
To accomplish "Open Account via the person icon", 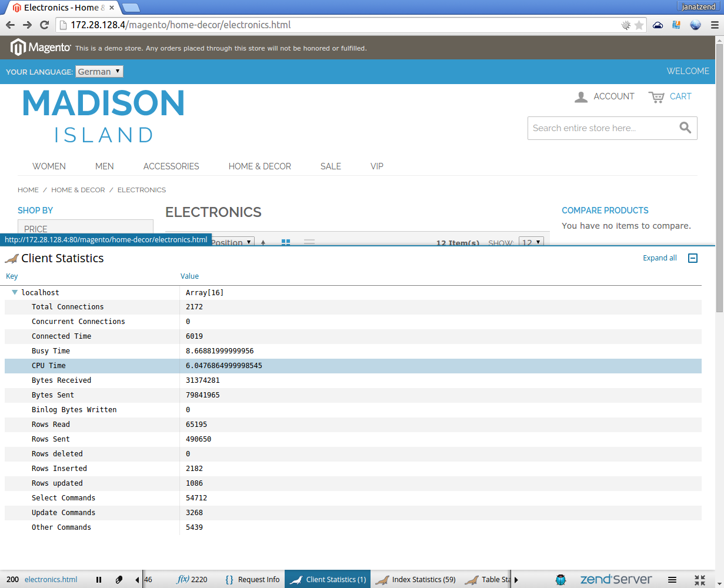I will click(x=581, y=97).
